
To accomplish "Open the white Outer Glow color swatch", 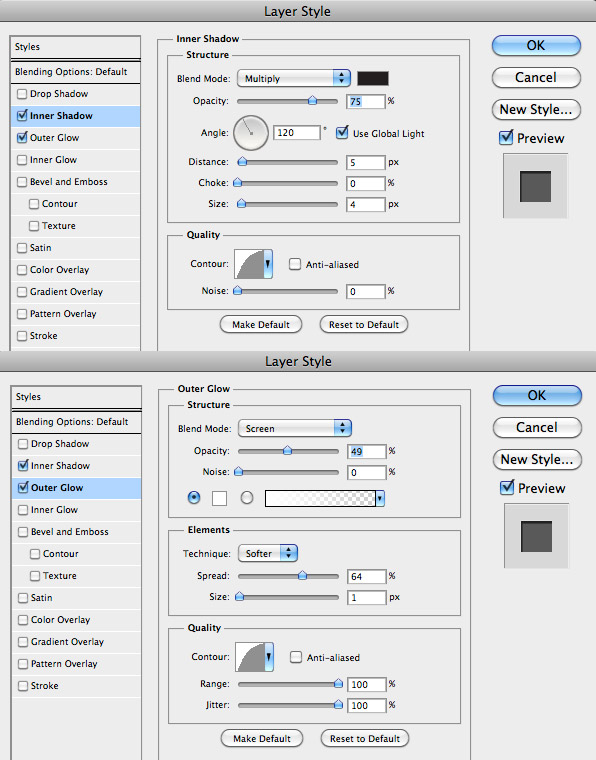I will click(220, 498).
